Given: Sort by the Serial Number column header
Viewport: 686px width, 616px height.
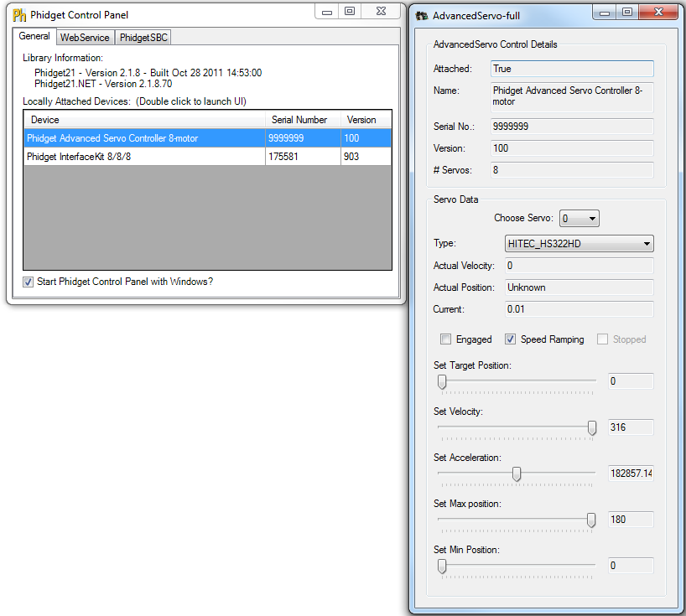Looking at the screenshot, I should coord(304,120).
